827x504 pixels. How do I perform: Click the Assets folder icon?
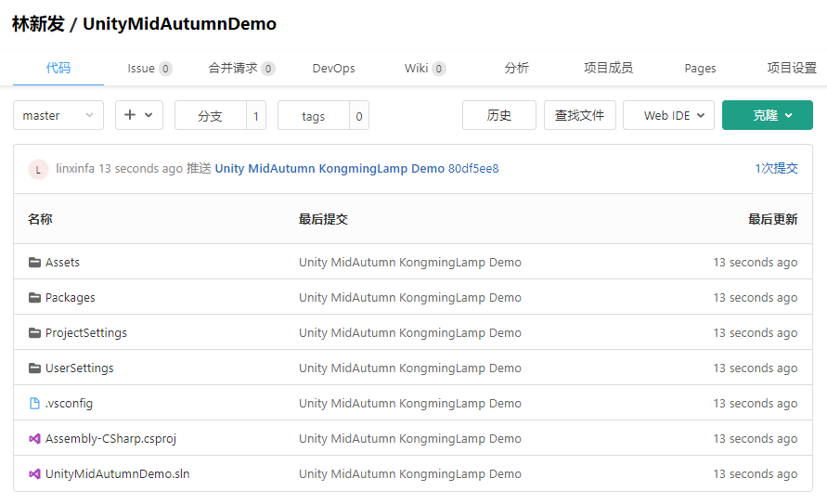[35, 262]
